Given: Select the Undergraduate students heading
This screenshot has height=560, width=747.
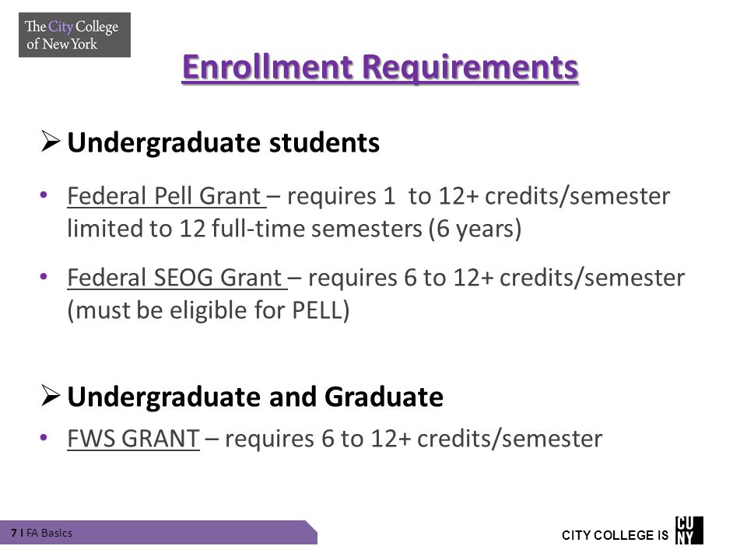Looking at the screenshot, I should [x=223, y=142].
